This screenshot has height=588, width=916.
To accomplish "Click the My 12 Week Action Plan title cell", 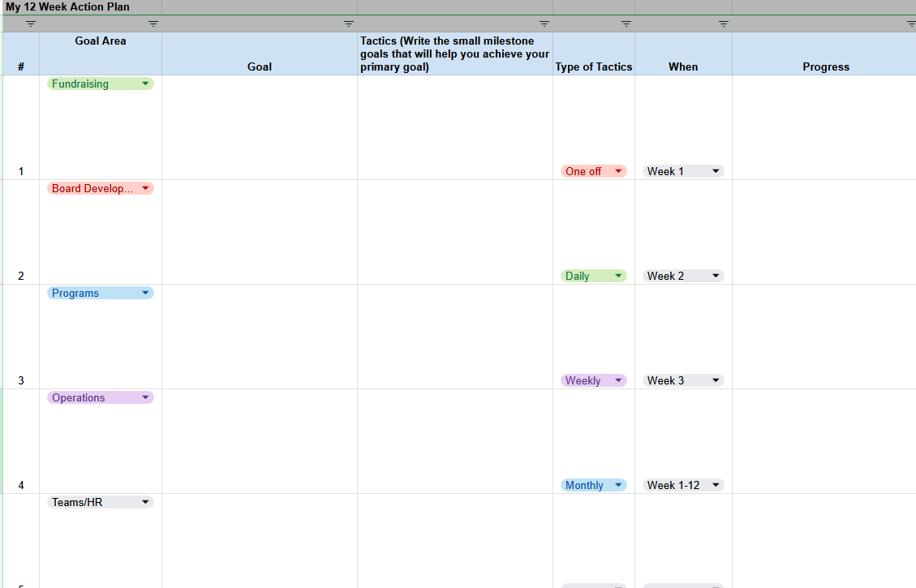I will click(80, 7).
